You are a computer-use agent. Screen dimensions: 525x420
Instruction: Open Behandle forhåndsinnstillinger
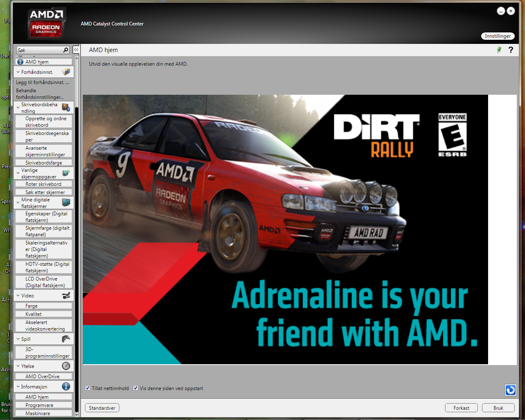(40, 94)
